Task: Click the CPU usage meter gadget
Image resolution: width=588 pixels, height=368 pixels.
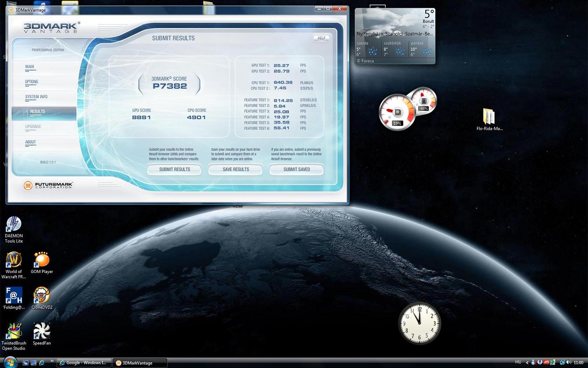Action: tap(397, 112)
